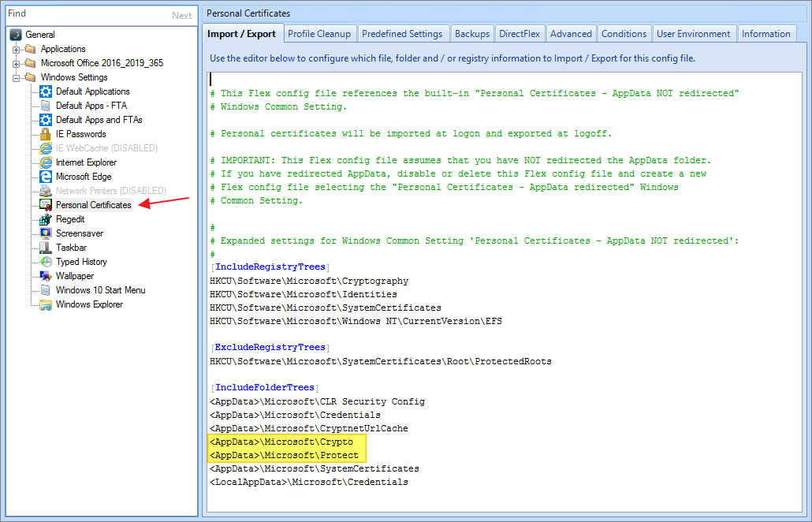Click the Screensaver icon

[x=46, y=233]
